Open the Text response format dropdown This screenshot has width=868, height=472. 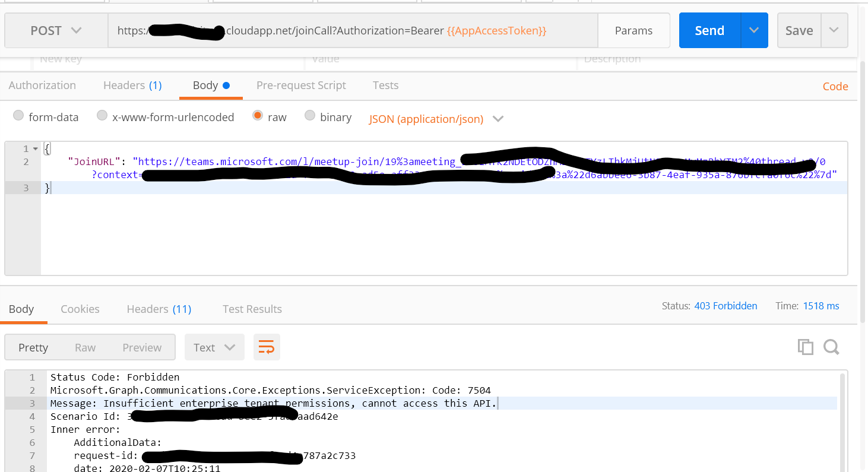tap(214, 347)
